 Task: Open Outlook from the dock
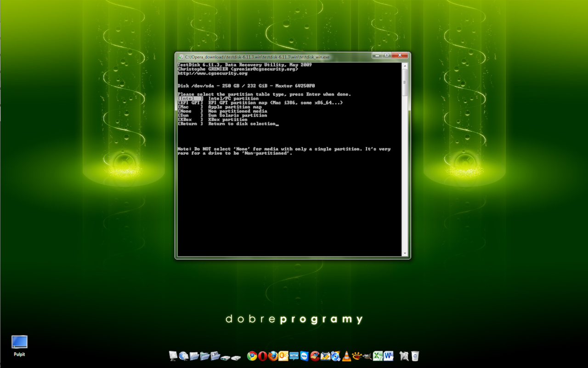click(x=283, y=356)
